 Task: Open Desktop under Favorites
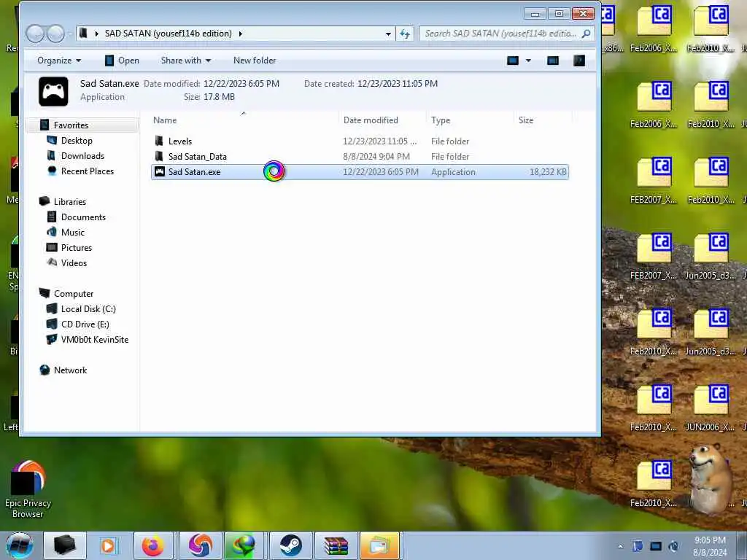pos(77,141)
